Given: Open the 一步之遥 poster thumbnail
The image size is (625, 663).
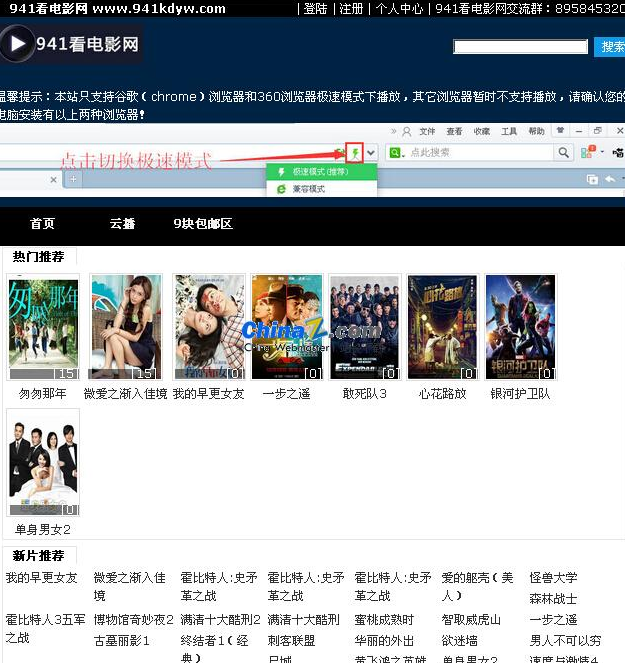Looking at the screenshot, I should (x=287, y=327).
